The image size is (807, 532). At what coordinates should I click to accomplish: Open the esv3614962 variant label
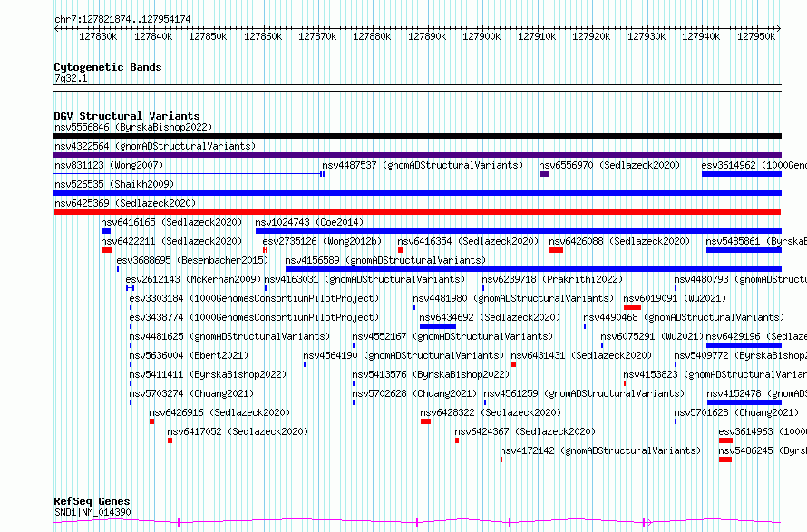click(754, 165)
